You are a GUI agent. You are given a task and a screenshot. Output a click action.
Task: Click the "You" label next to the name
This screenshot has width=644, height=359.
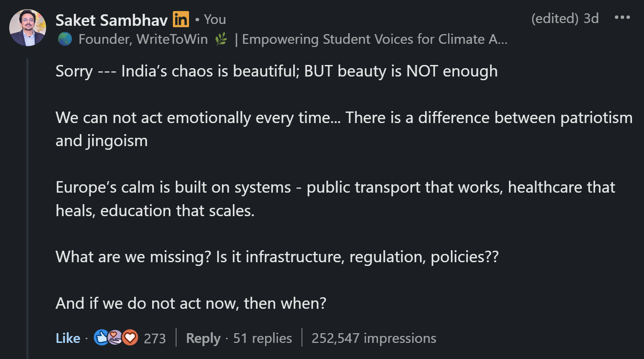[215, 19]
